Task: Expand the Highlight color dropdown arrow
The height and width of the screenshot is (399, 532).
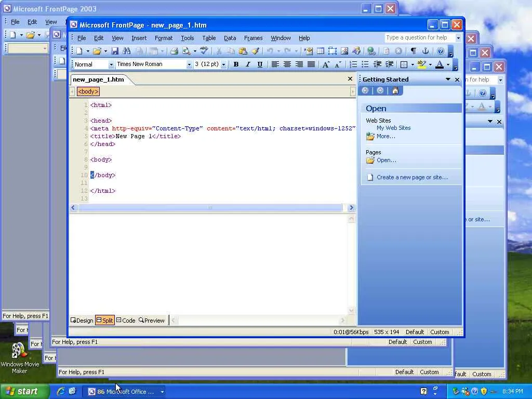Action: 430,64
